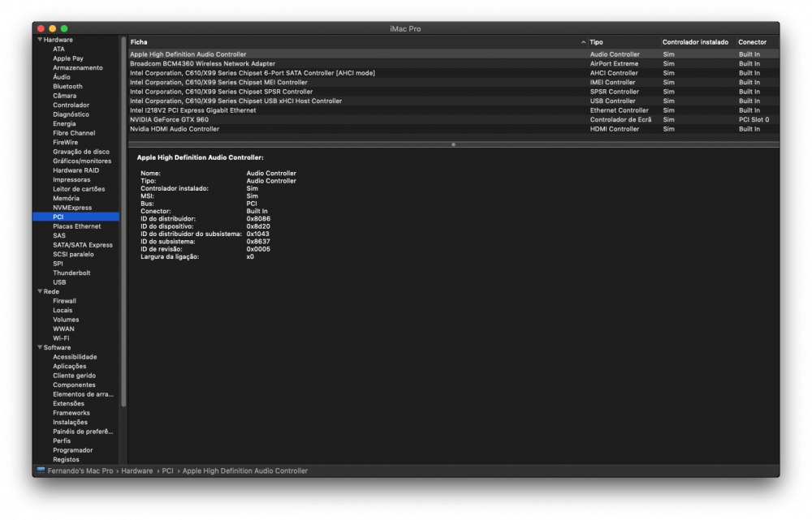Select ATA in the sidebar
The image size is (812, 520).
tap(58, 49)
